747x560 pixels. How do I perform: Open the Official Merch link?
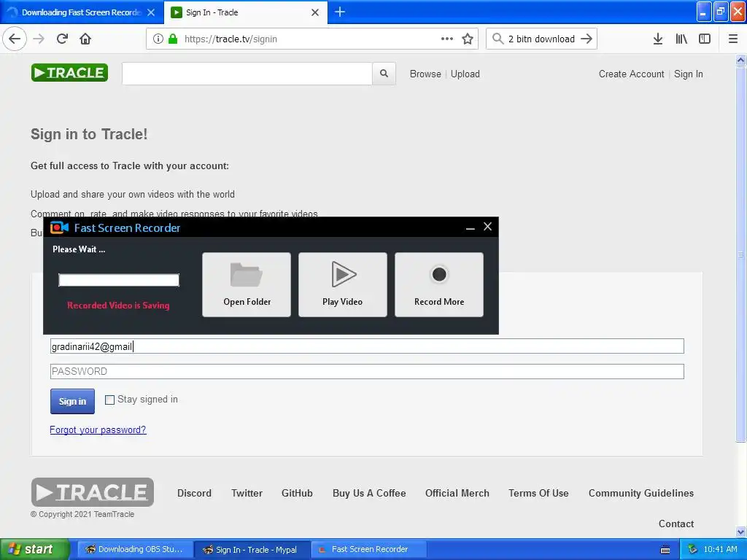pos(457,493)
